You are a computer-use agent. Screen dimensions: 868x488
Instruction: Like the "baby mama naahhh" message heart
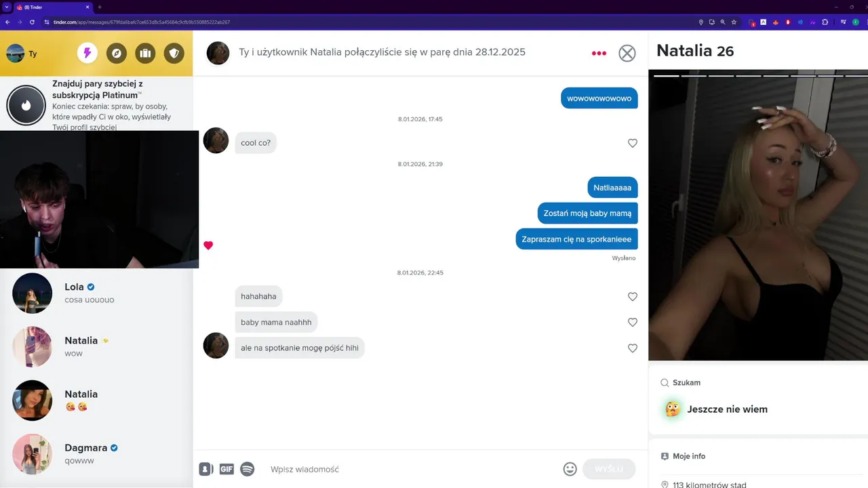coord(633,322)
